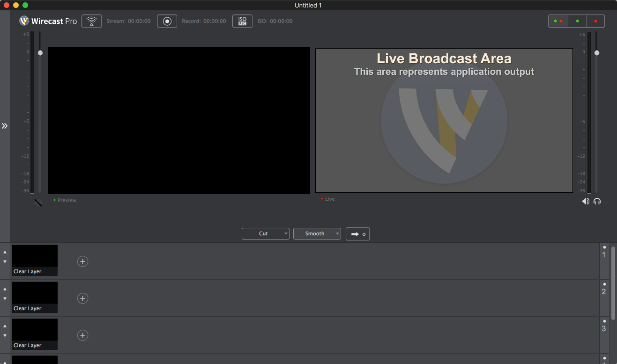This screenshot has width=617, height=364.
Task: Switch to preview and live layout (green-red dots)
Action: tap(558, 21)
